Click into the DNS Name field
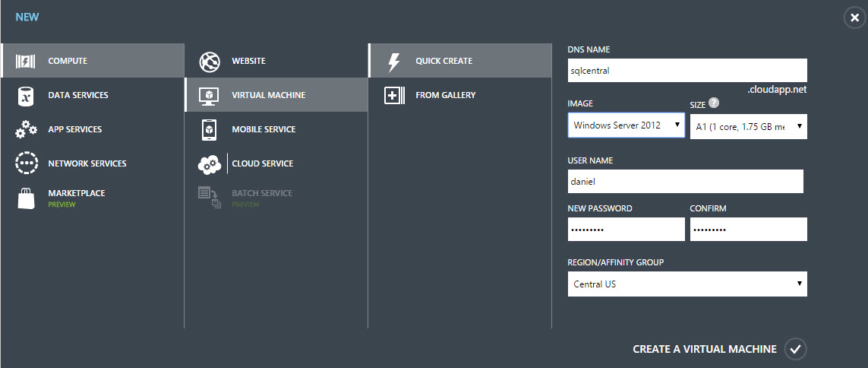The width and height of the screenshot is (868, 368). click(x=687, y=71)
